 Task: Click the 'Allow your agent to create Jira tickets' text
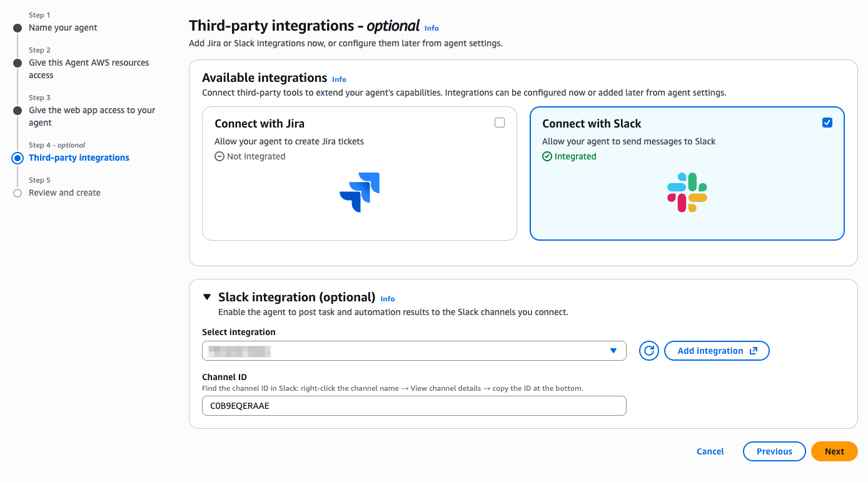tap(289, 141)
